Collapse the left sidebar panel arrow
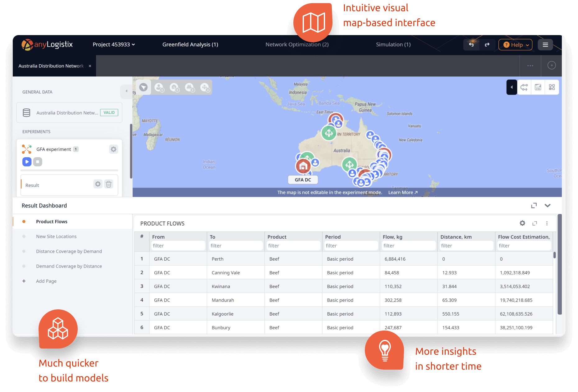Image resolution: width=578 pixels, height=392 pixels. tap(126, 91)
